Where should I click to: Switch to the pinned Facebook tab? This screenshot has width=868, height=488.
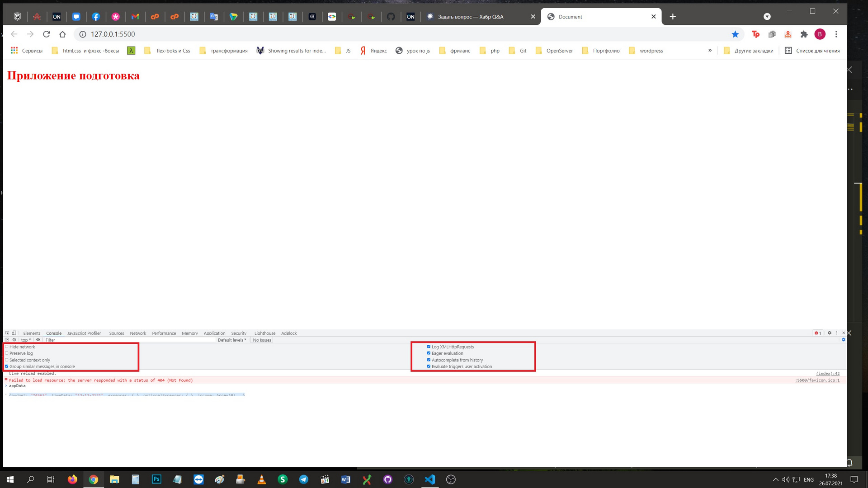click(x=96, y=17)
